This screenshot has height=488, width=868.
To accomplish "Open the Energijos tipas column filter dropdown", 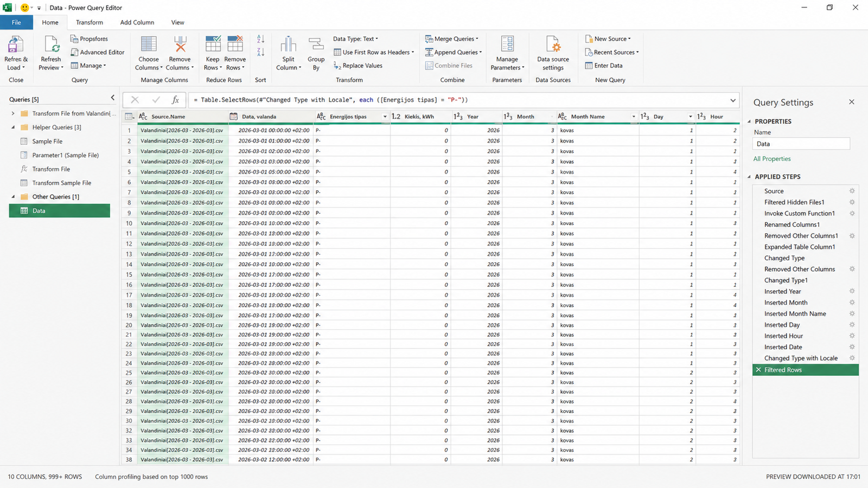I will click(x=385, y=117).
